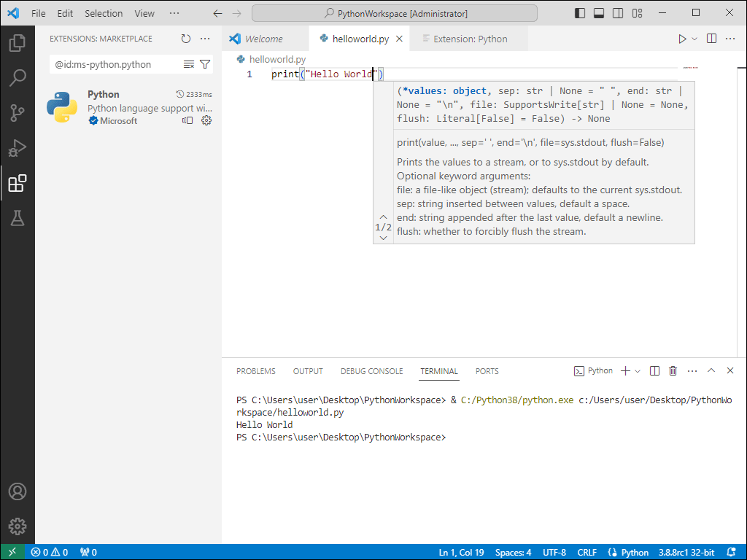Toggle bottom panel layout
Viewport: 747px width, 560px height.
[x=599, y=13]
